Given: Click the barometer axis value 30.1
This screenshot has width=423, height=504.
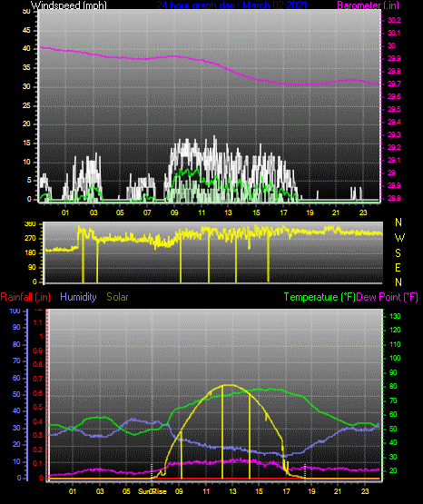Looking at the screenshot, I should pyautogui.click(x=394, y=33).
